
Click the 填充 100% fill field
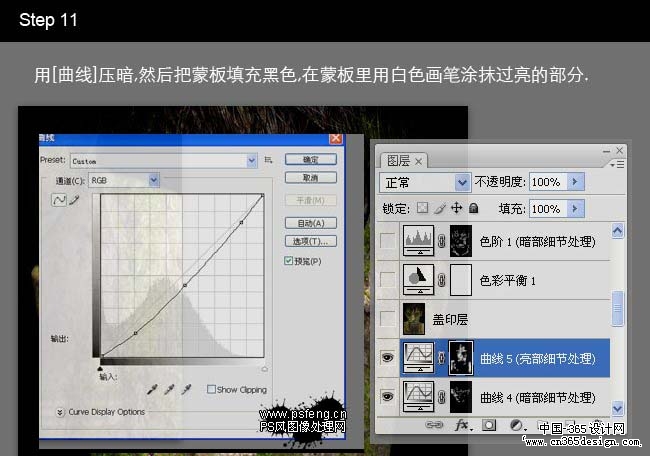[548, 209]
